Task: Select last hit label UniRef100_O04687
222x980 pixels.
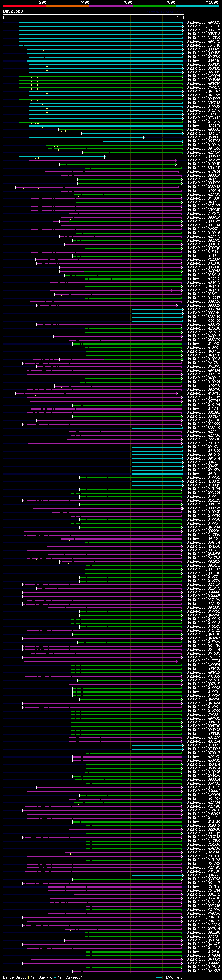Action: pos(203,971)
